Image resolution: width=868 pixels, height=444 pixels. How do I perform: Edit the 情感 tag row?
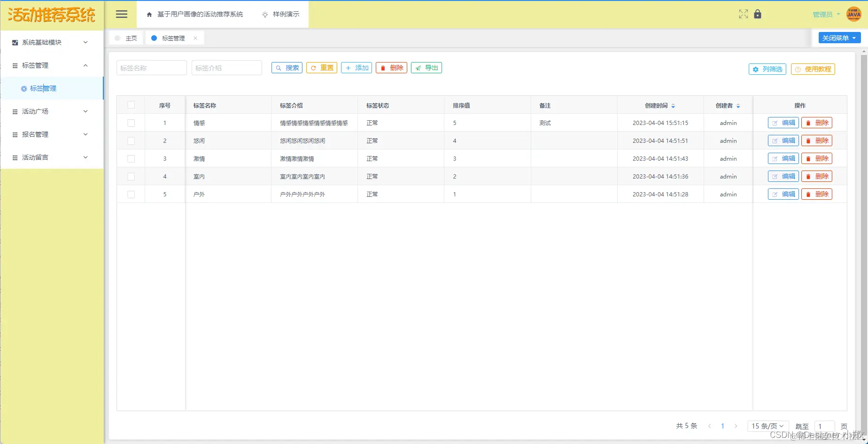783,123
